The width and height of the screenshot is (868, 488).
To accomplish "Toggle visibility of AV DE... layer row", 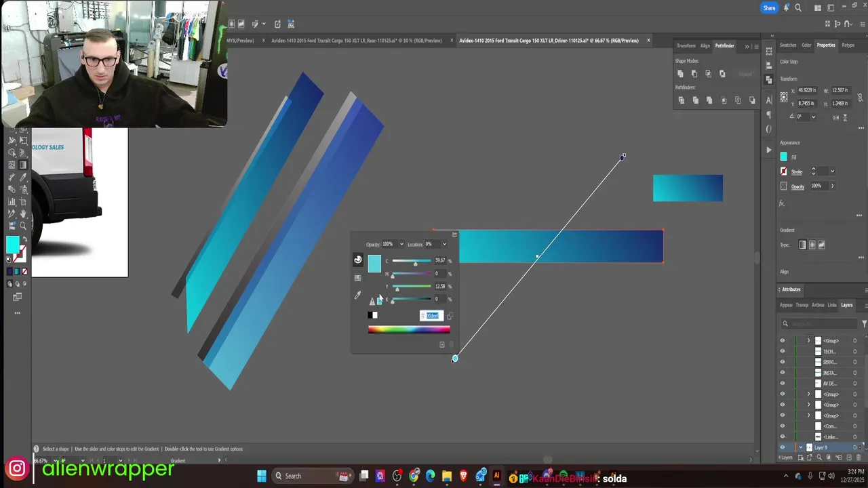I will coord(783,384).
